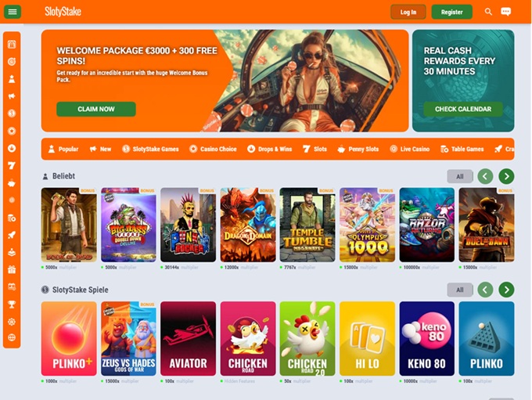This screenshot has width=532, height=400.
Task: Select the trophy icon in sidebar
Action: click(12, 305)
